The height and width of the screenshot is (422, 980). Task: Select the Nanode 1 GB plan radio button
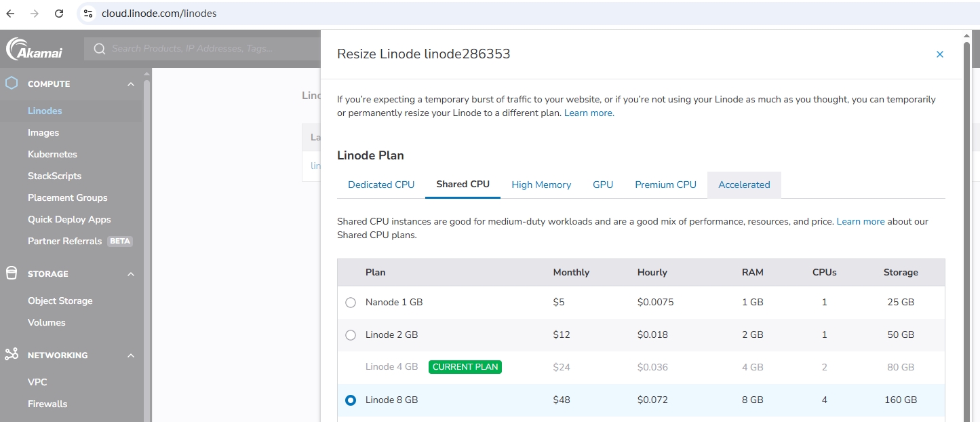351,303
